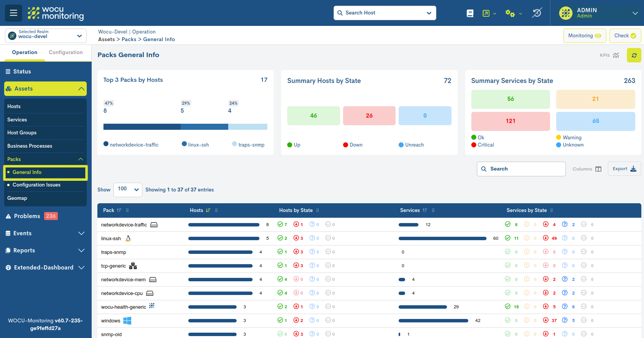This screenshot has width=644, height=338.
Task: Expand the ADMIN user menu chevron
Action: (635, 13)
